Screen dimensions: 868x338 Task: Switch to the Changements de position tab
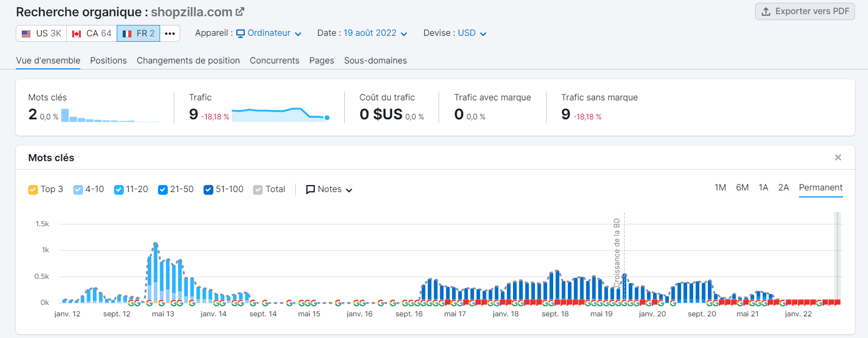pyautogui.click(x=188, y=60)
